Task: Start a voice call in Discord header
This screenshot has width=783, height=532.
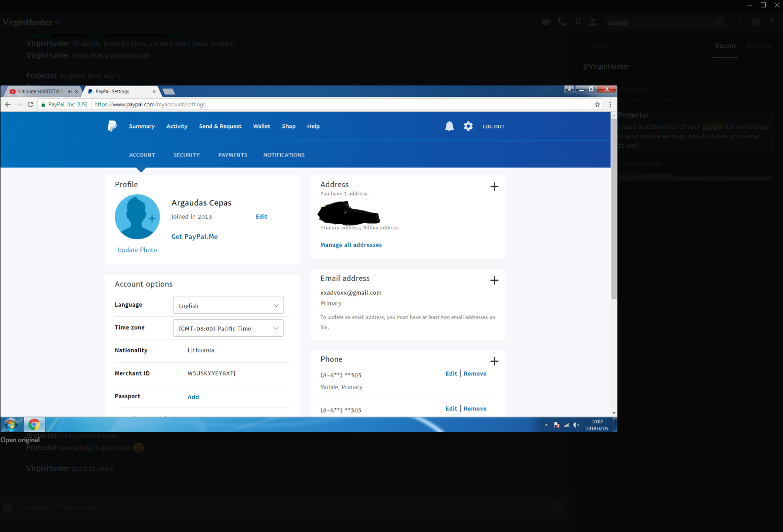Action: (562, 22)
